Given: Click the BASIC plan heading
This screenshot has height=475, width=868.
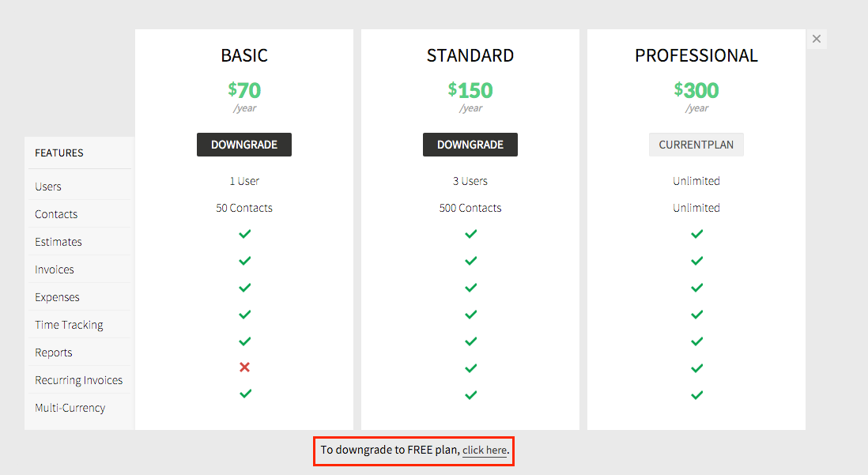Looking at the screenshot, I should point(244,55).
